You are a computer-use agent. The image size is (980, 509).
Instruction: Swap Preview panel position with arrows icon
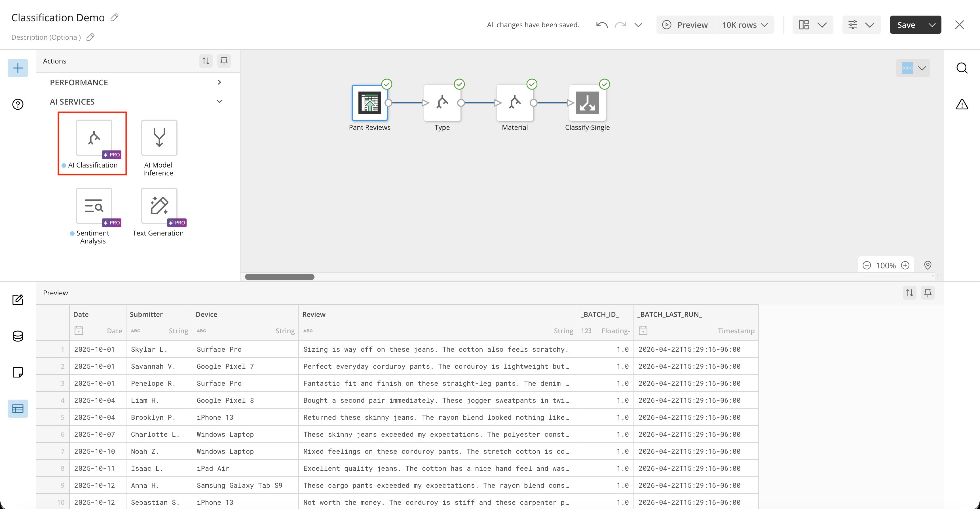point(910,293)
